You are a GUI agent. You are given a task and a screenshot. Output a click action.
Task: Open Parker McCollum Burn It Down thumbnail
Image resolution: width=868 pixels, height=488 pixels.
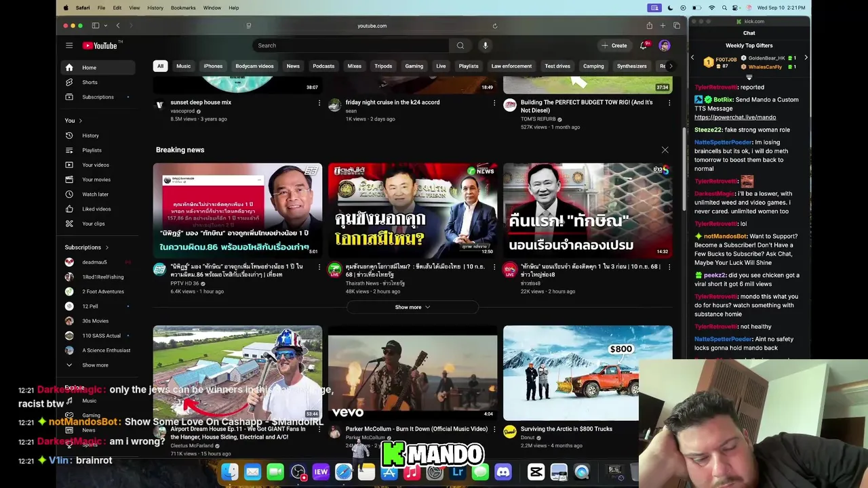(412, 373)
